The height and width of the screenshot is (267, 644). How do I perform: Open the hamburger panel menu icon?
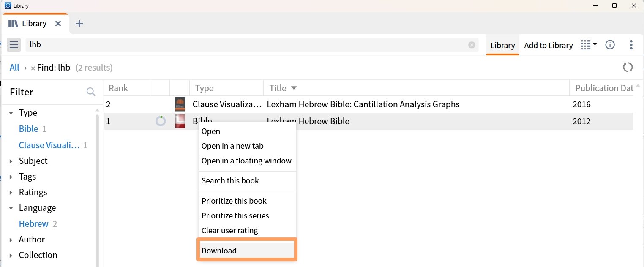coord(14,45)
